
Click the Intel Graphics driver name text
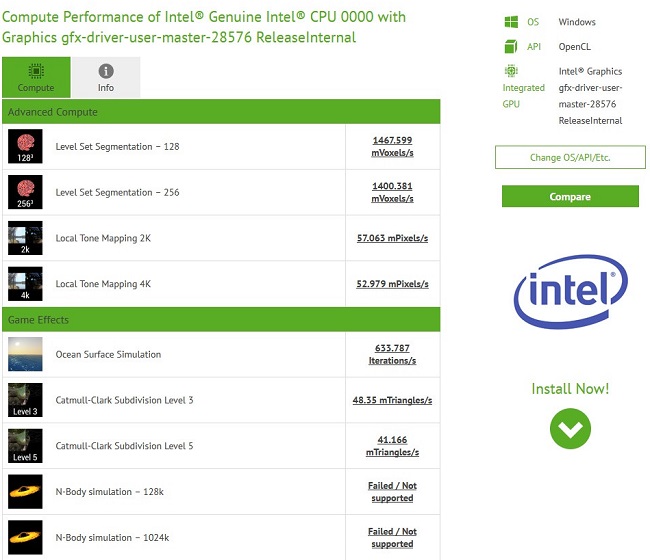(590, 96)
